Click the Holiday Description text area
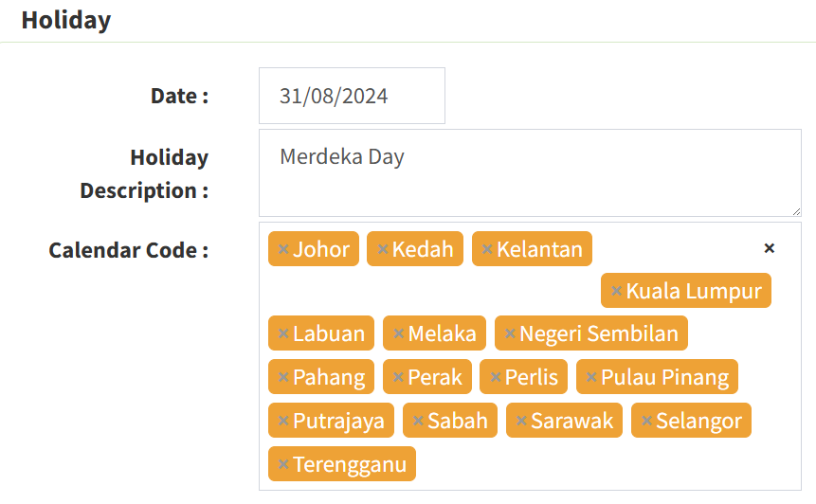The height and width of the screenshot is (504, 816). (530, 173)
